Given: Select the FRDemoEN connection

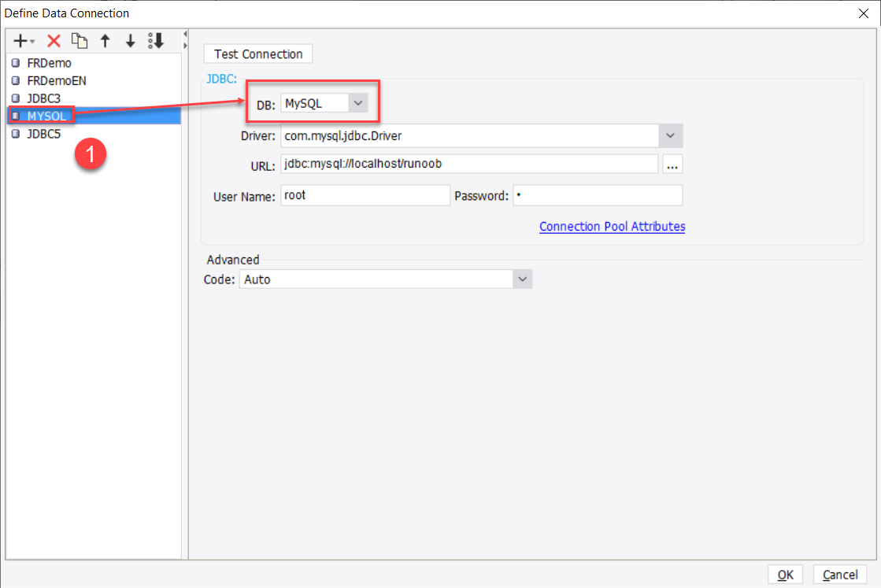Looking at the screenshot, I should tap(55, 80).
